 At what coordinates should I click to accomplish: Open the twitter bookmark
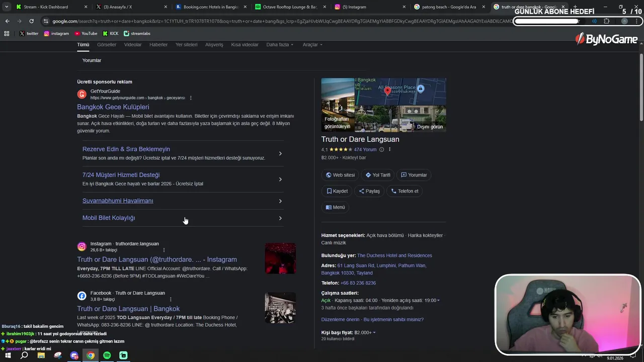coord(29,33)
